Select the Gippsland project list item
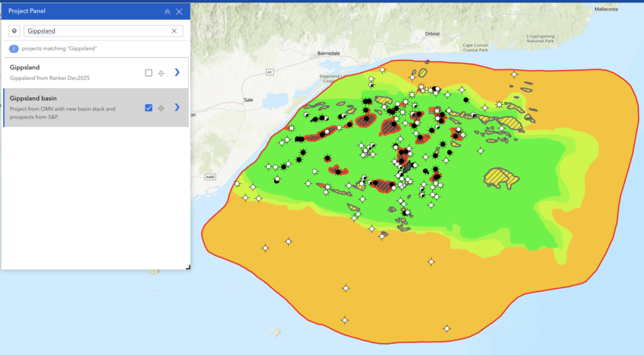The width and height of the screenshot is (644, 355). 96,73
